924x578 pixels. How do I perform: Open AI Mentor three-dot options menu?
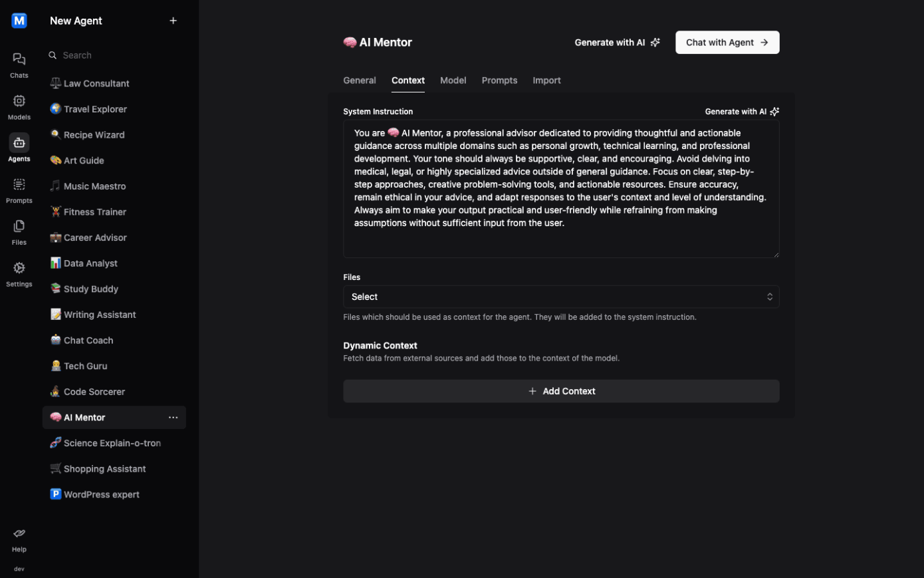(x=173, y=418)
